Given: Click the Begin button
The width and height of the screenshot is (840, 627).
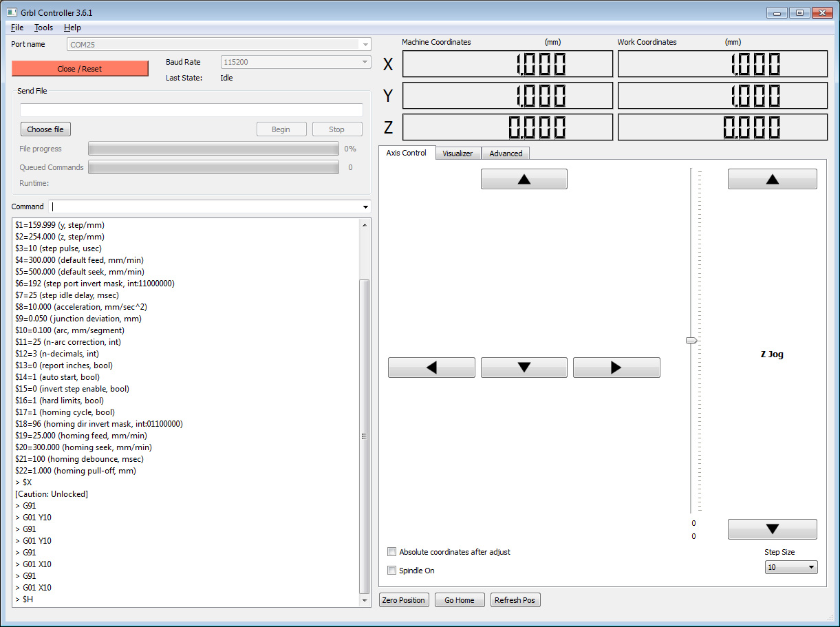Looking at the screenshot, I should [281, 129].
